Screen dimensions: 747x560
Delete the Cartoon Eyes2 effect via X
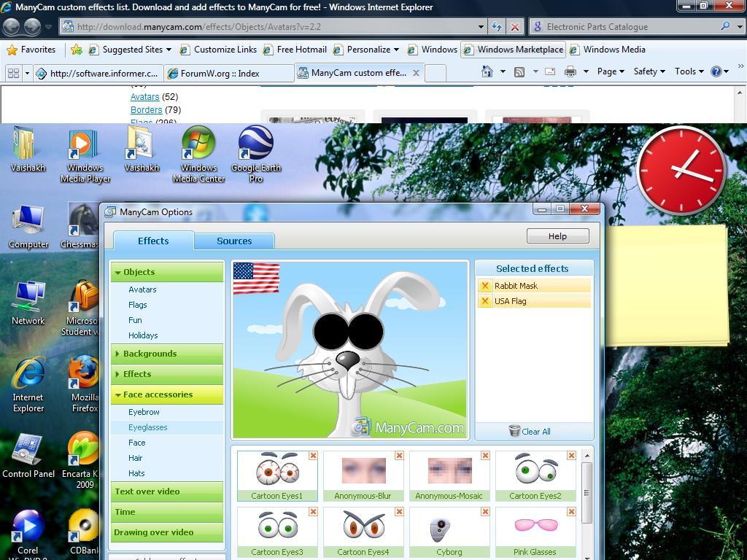(571, 456)
